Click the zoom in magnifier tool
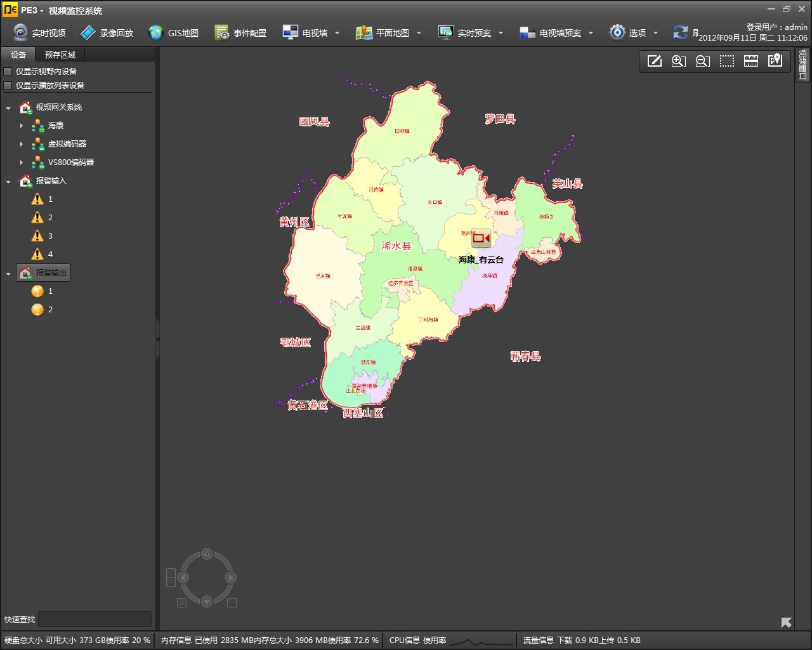Image resolution: width=812 pixels, height=650 pixels. (679, 61)
